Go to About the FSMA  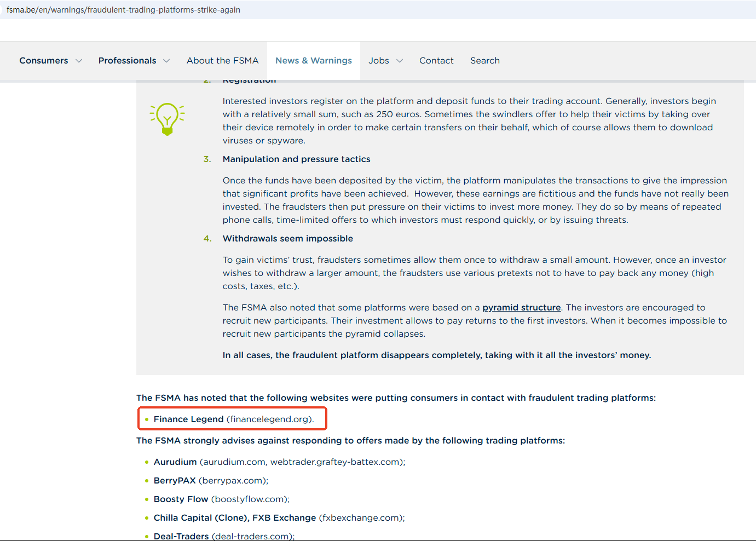click(222, 61)
